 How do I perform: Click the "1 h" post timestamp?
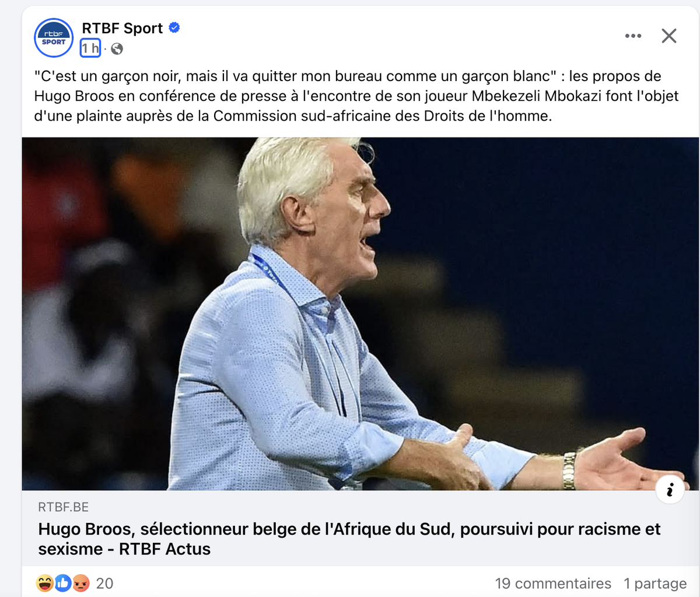click(90, 48)
